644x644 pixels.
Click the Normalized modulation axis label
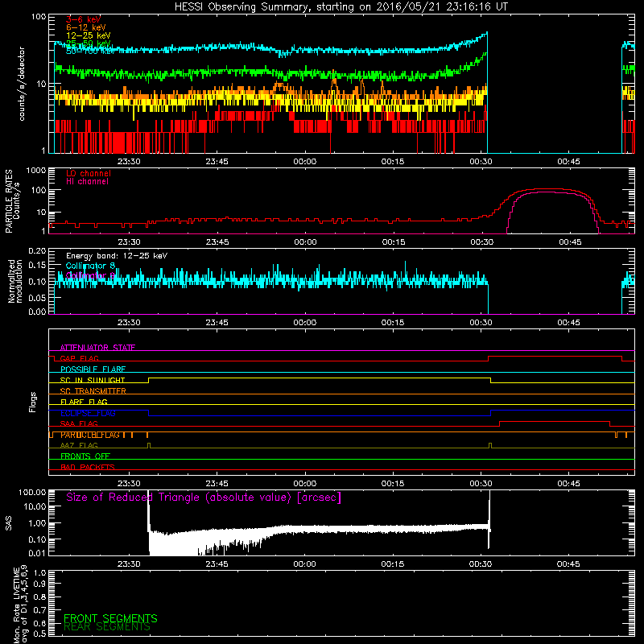click(x=15, y=281)
